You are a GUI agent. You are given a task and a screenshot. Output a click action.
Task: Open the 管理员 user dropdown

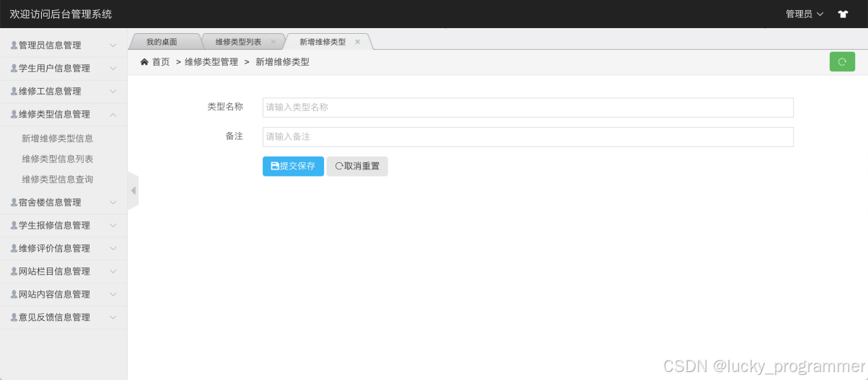(x=805, y=14)
